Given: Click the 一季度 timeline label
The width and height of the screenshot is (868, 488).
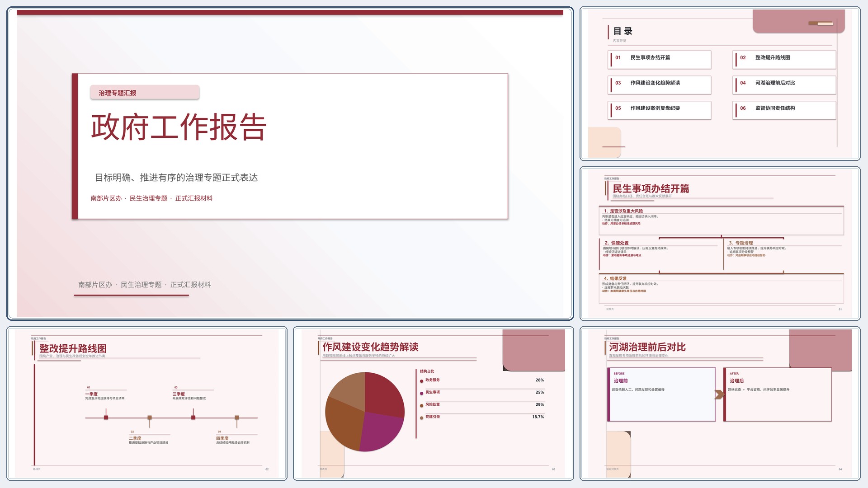Looking at the screenshot, I should coord(91,394).
